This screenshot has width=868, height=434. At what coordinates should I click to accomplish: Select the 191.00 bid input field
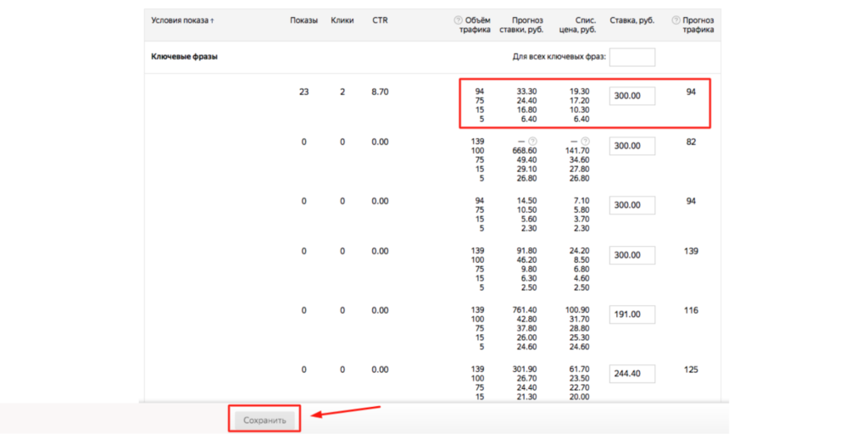pos(632,314)
